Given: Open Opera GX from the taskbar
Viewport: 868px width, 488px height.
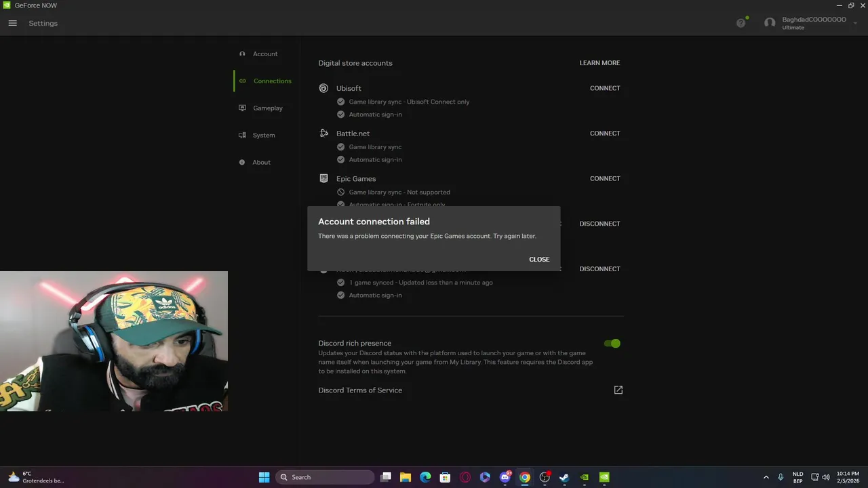Looking at the screenshot, I should (x=465, y=477).
